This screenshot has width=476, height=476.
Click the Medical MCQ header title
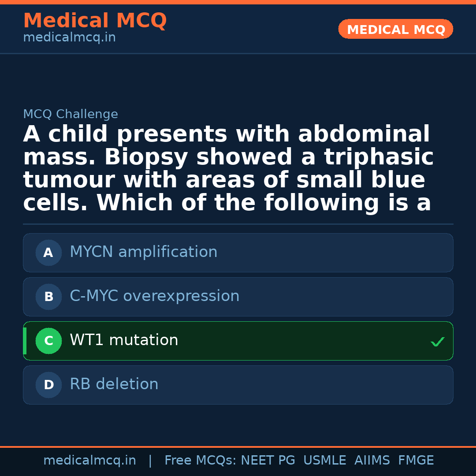click(x=95, y=21)
